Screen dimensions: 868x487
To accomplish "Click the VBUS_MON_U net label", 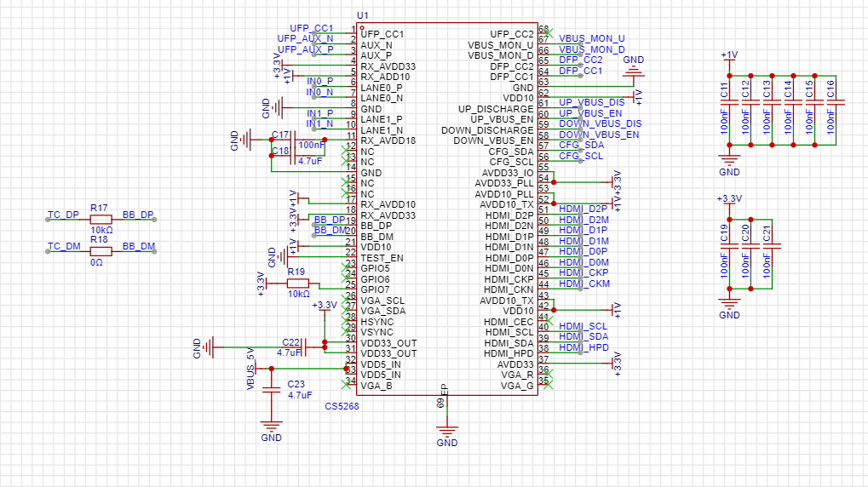I will point(592,39).
